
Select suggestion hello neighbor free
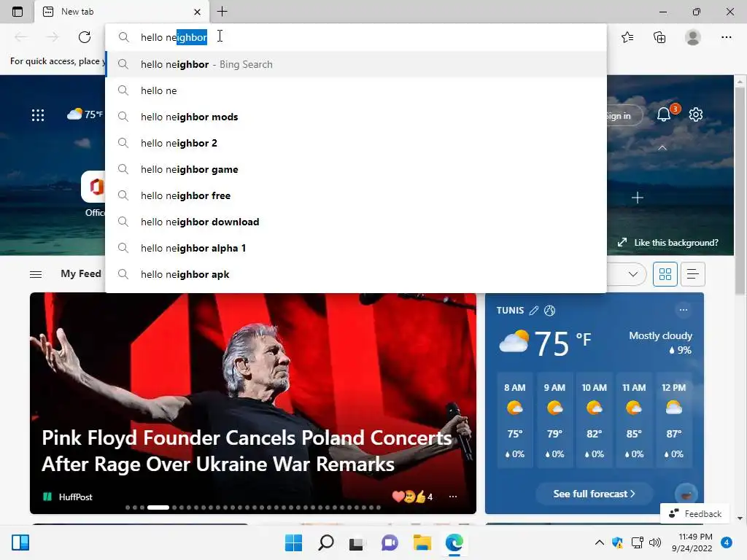pyautogui.click(x=356, y=195)
